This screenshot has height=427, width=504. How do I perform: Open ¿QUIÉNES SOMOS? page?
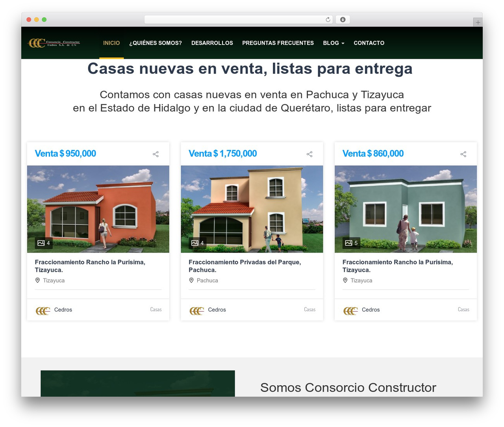click(156, 43)
